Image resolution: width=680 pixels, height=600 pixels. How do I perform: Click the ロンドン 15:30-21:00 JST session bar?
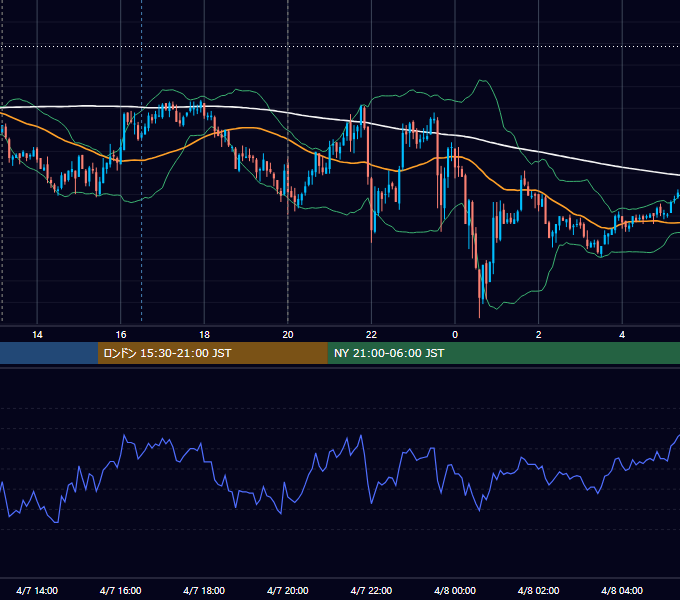coord(212,353)
